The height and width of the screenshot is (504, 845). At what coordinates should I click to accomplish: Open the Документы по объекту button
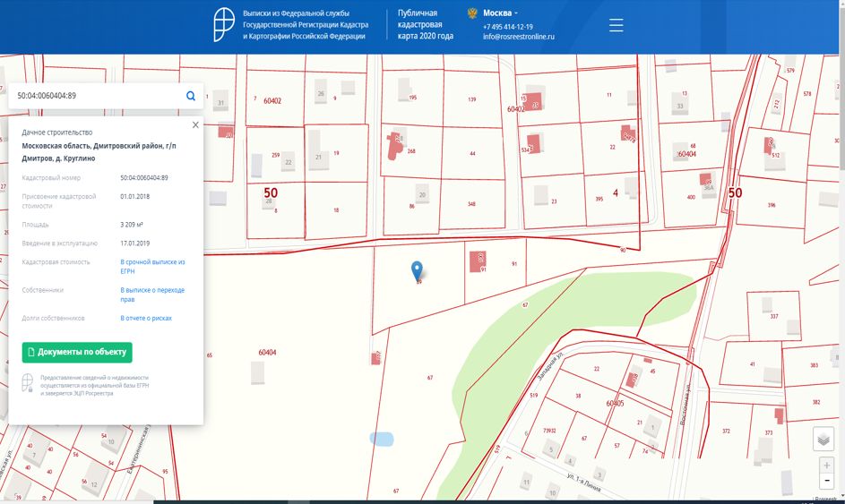77,352
